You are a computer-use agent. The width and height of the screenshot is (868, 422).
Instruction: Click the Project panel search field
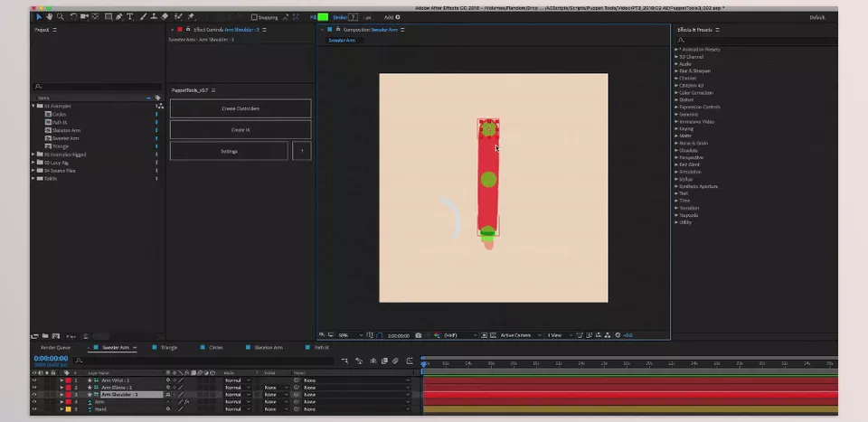(97, 86)
